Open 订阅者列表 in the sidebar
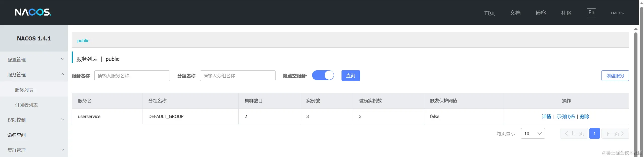This screenshot has width=644, height=157. click(x=26, y=105)
